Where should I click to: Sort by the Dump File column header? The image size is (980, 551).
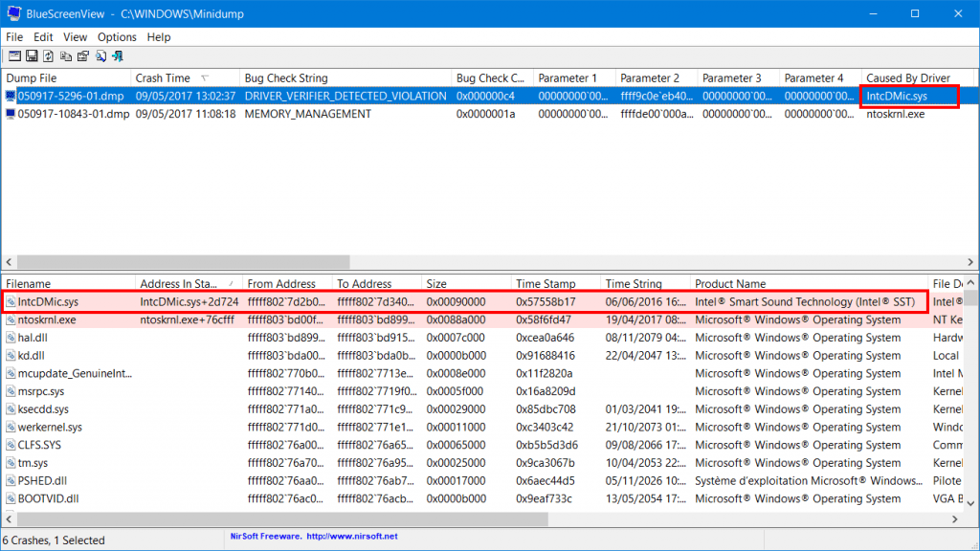[66, 78]
